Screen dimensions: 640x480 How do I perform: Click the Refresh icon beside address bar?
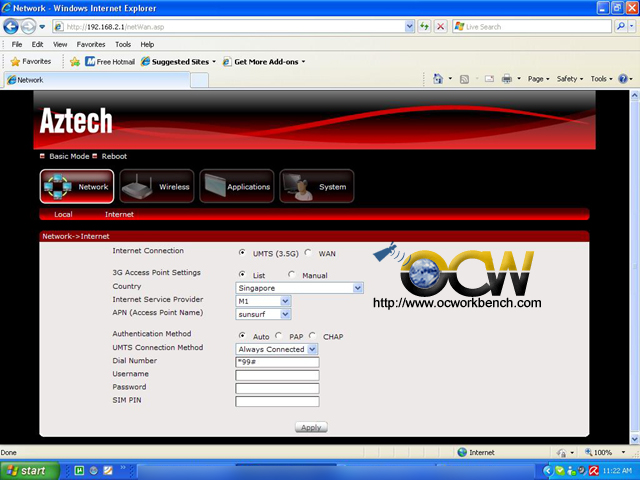tap(424, 27)
